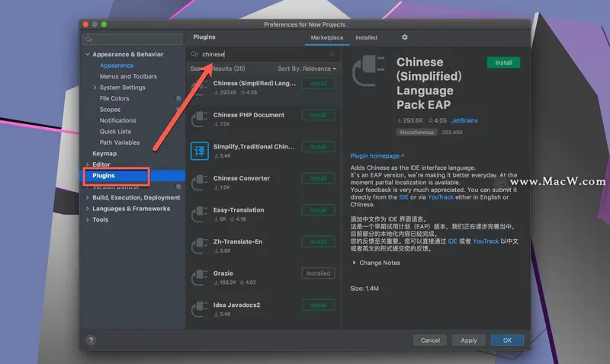
Task: Click the copy icon next to File Colors
Action: 178,98
